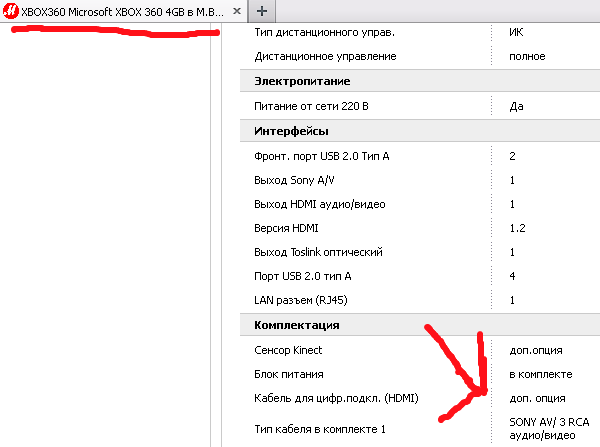The height and width of the screenshot is (447, 600).
Task: Click the Сенсор Kinect row label
Action: tap(298, 350)
